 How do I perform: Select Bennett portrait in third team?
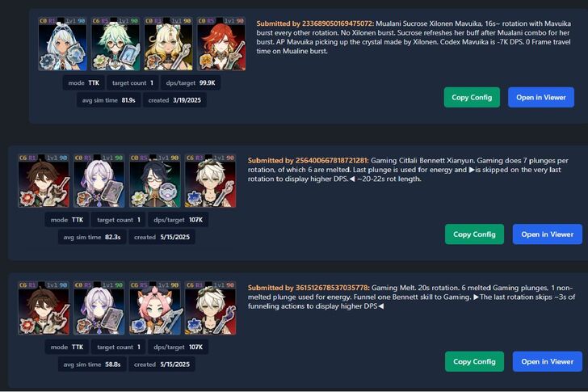[x=210, y=308]
